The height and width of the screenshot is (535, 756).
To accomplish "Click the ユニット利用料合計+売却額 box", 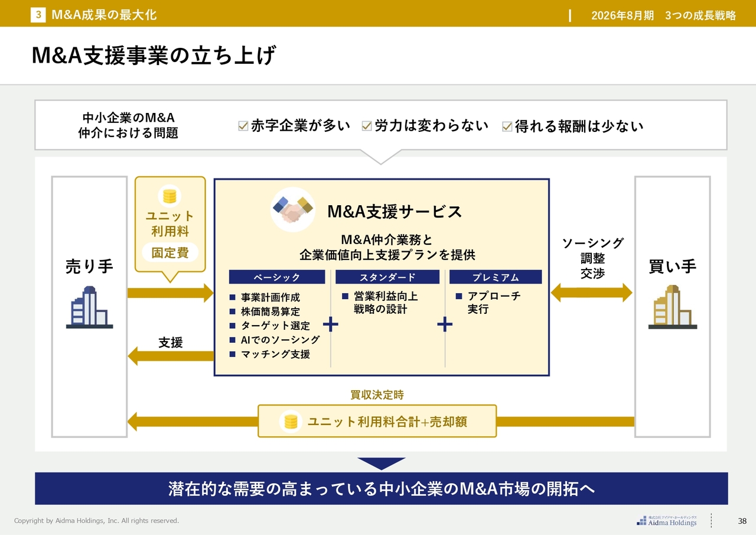I will pyautogui.click(x=377, y=421).
